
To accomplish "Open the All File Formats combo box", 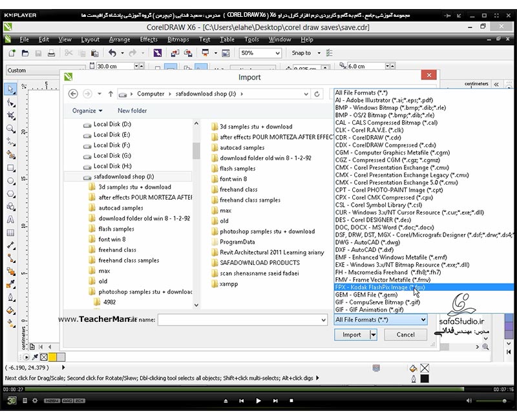I will point(381,319).
